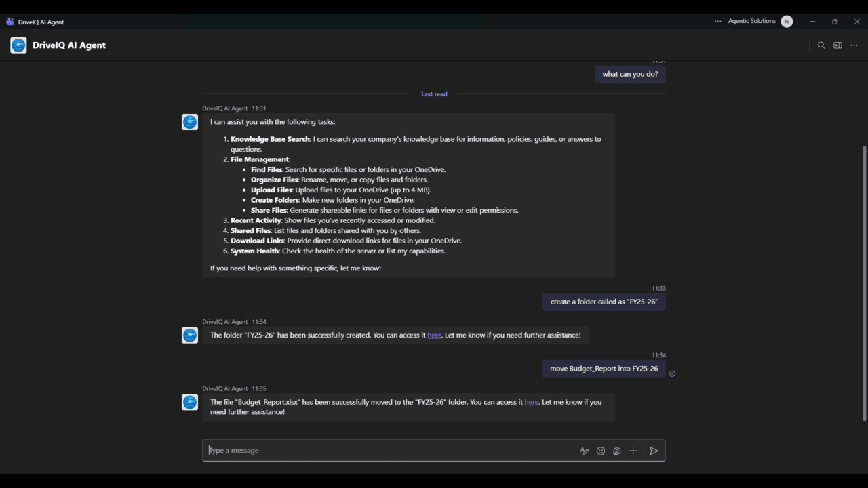Image resolution: width=868 pixels, height=488 pixels.
Task: Click 'DriveIQ AI Agent 11:34' sender label
Action: tap(234, 322)
